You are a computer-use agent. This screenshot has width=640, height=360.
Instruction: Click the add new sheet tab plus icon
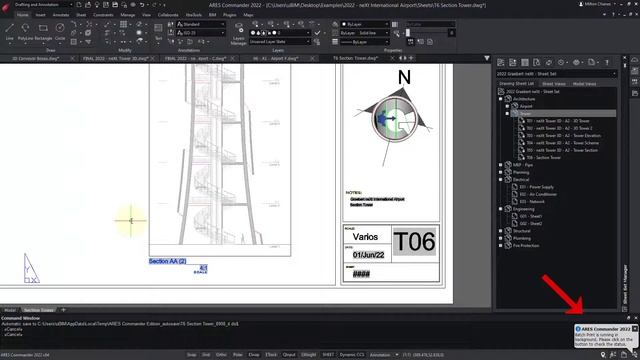[x=63, y=310]
